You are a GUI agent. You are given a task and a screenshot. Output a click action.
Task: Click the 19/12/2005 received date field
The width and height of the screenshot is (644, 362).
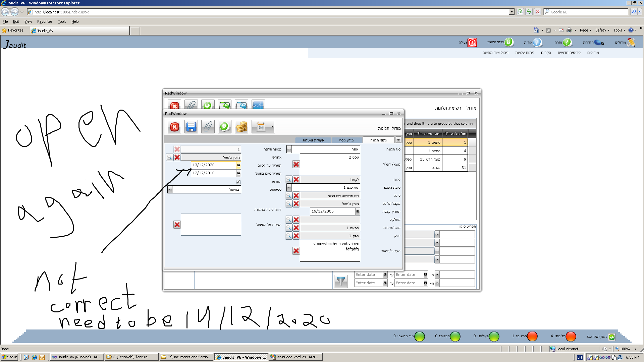pyautogui.click(x=333, y=211)
